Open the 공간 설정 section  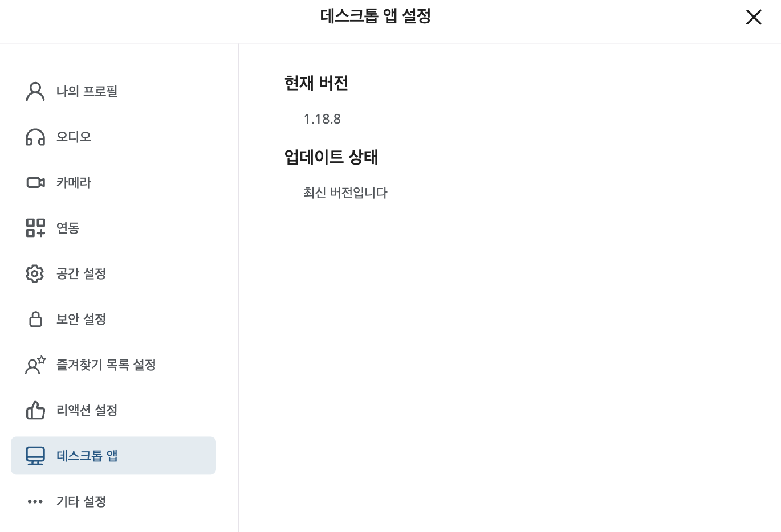pos(81,273)
